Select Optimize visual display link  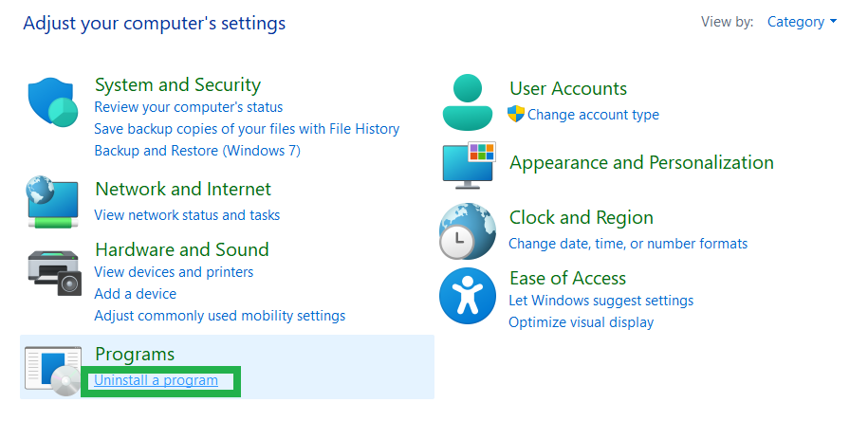click(x=581, y=322)
